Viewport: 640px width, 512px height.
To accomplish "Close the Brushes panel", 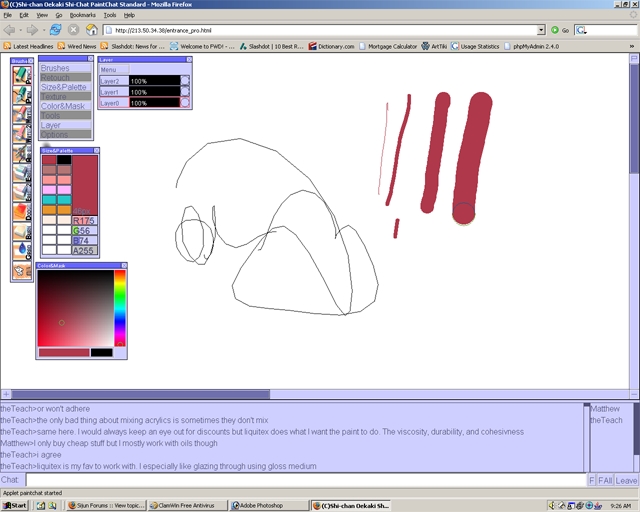I will 31,61.
